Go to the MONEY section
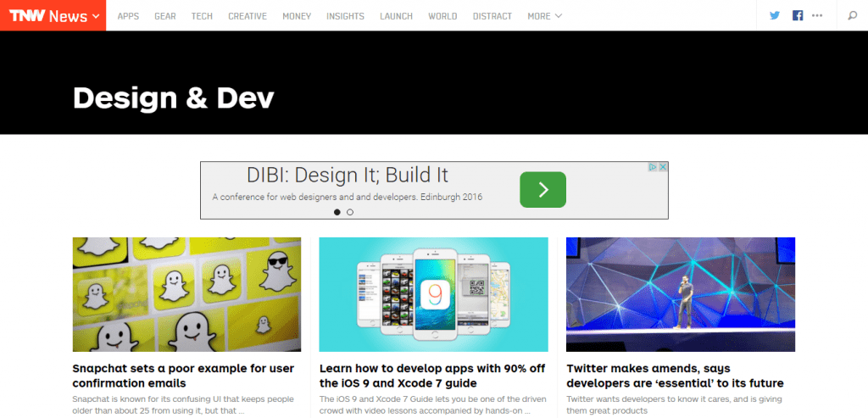Screen dimensions: 868x418 coord(297,16)
